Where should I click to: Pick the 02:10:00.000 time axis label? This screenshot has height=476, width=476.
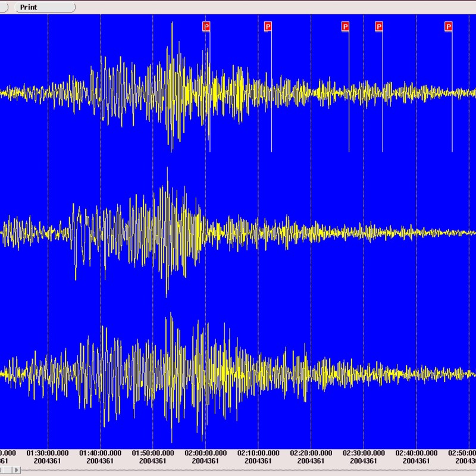(258, 453)
